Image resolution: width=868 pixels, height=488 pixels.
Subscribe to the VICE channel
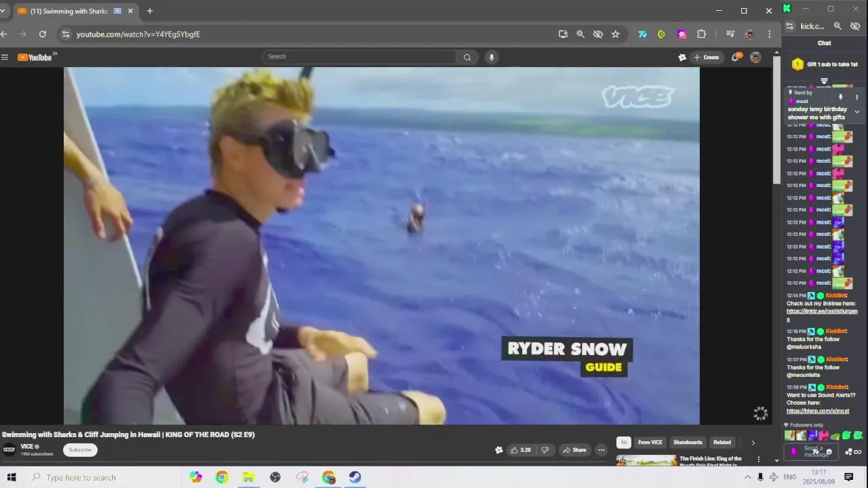point(80,450)
